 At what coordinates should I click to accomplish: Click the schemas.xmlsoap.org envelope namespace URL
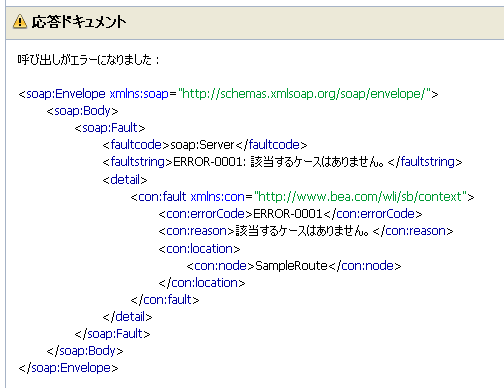(x=304, y=94)
